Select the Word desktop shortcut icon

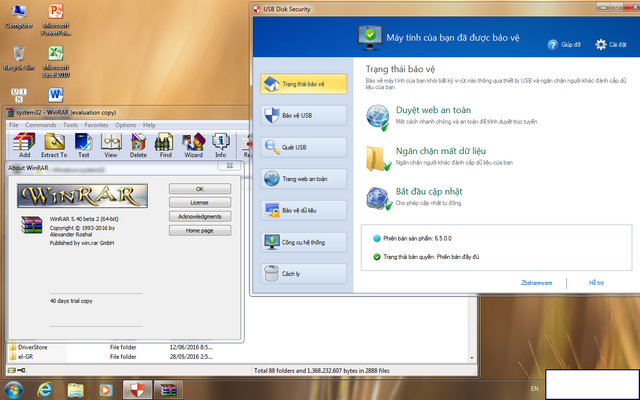56,95
